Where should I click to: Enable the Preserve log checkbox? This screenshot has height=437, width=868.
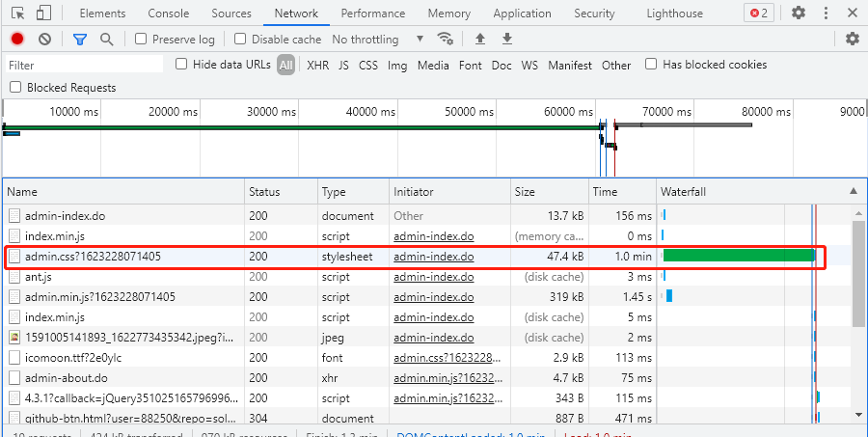click(x=141, y=40)
